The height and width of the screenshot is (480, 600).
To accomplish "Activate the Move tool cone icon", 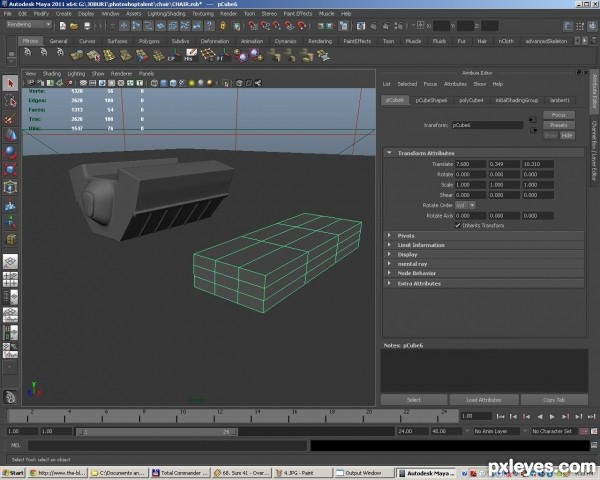I will click(x=10, y=135).
